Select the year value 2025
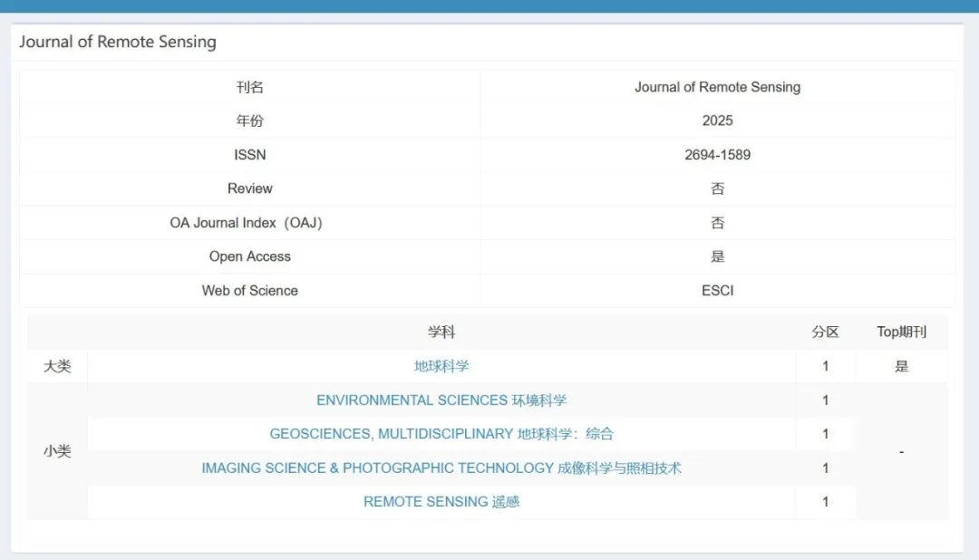 (717, 121)
